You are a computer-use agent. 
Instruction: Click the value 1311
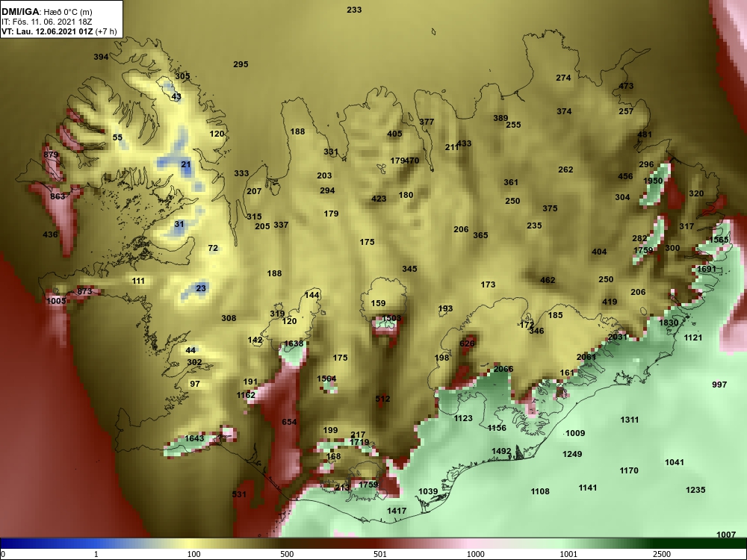click(629, 420)
